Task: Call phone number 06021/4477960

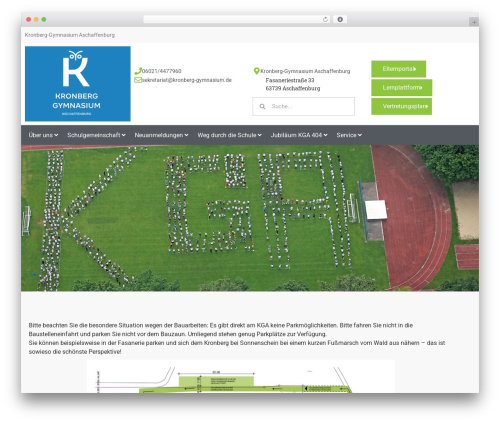Action: [x=162, y=71]
